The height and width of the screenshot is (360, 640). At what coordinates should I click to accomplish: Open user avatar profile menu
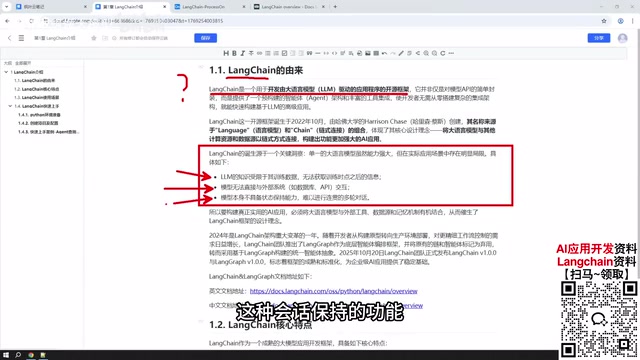pos(622,38)
